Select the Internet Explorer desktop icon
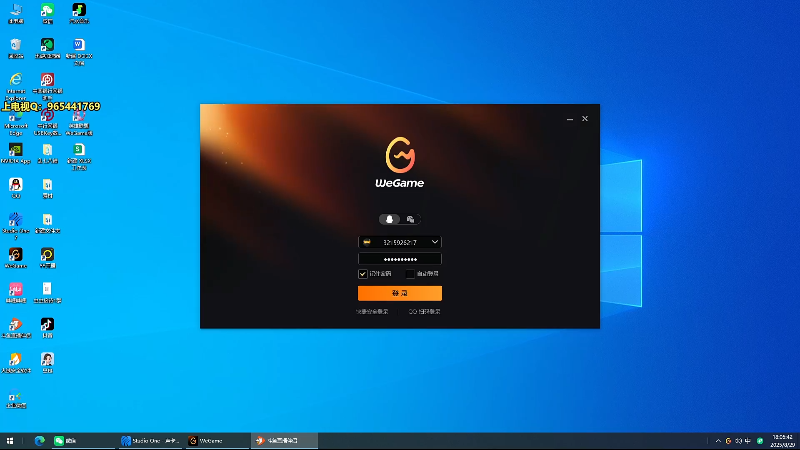The width and height of the screenshot is (800, 450). 16,86
